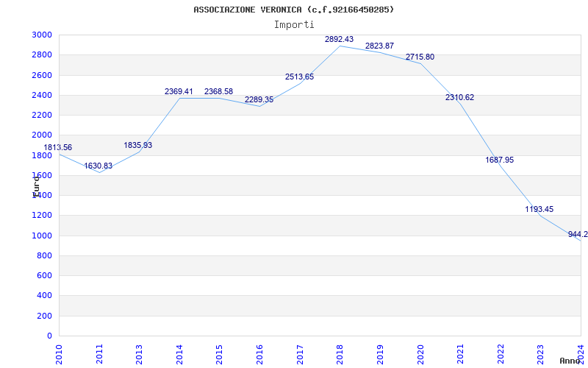588x368 pixels.
Task: Select data label 1813.56
Action: click(58, 148)
